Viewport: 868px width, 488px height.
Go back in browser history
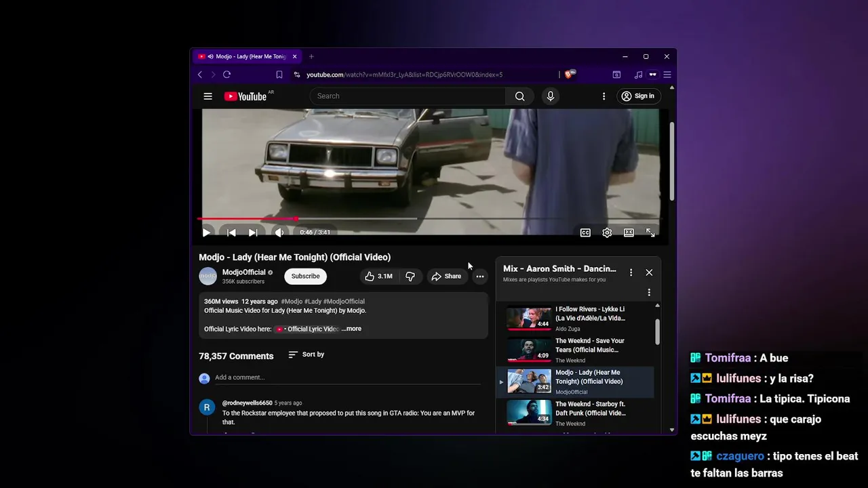199,75
